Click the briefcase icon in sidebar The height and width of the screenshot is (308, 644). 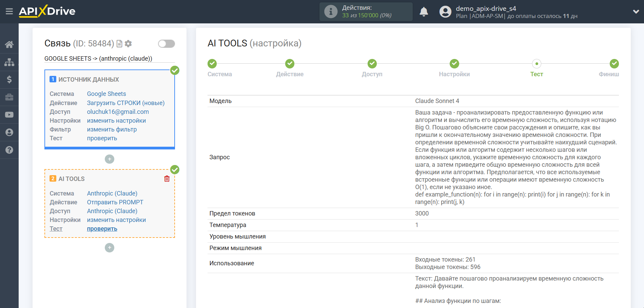pyautogui.click(x=9, y=97)
